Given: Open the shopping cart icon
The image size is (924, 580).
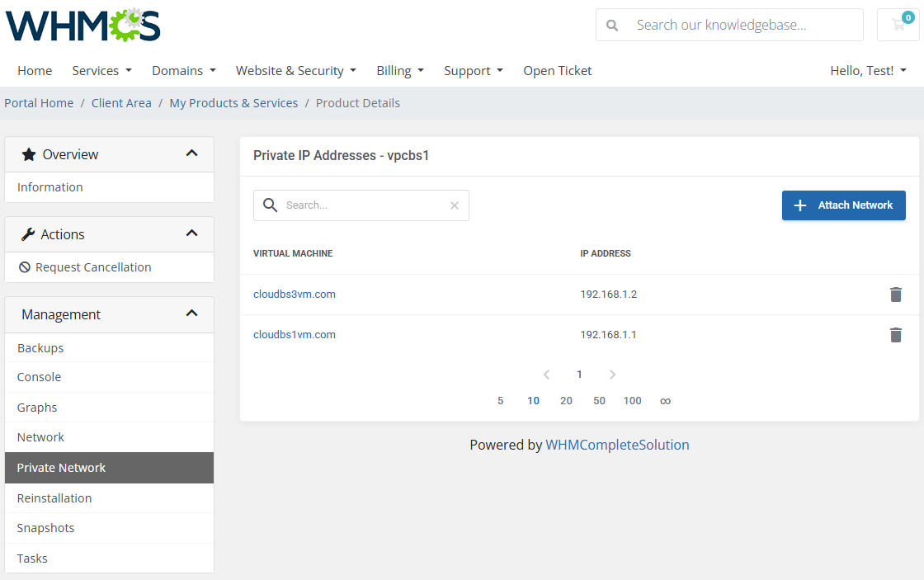Looking at the screenshot, I should pos(898,25).
